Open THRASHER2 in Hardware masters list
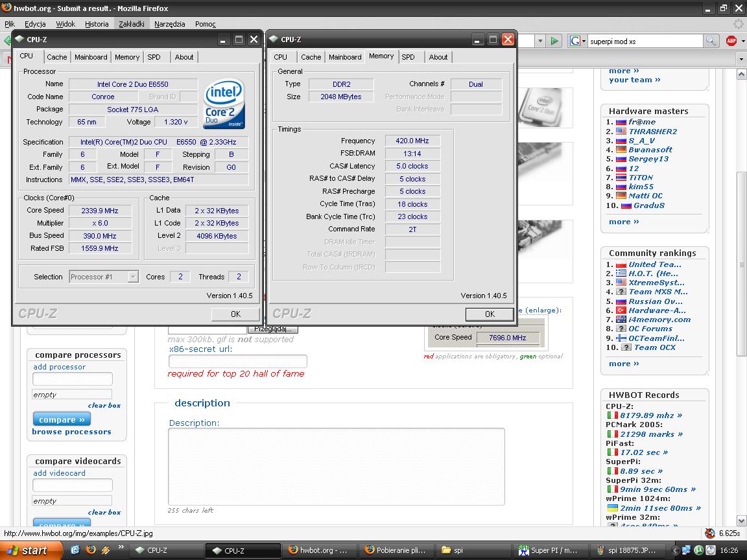Screen dimensions: 747x560 pyautogui.click(x=652, y=132)
